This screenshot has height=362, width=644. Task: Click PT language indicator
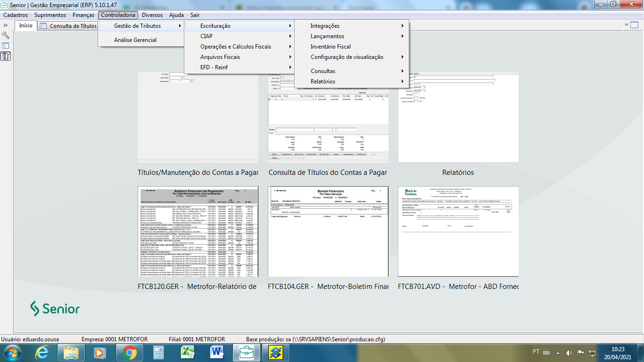(x=536, y=352)
